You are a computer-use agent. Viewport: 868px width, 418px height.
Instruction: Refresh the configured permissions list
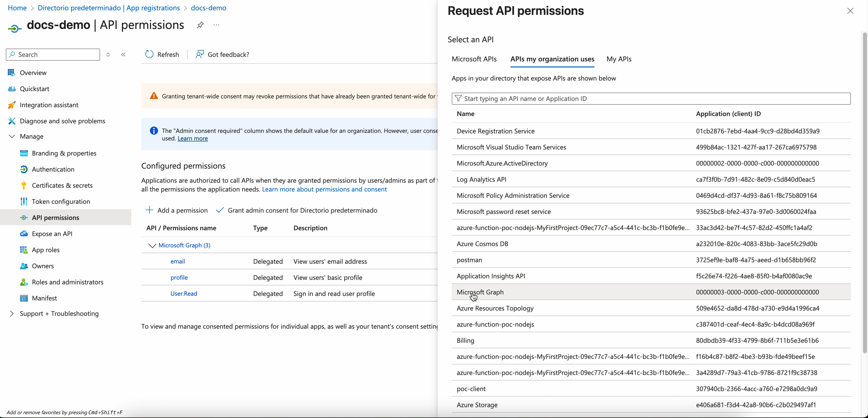(x=162, y=54)
